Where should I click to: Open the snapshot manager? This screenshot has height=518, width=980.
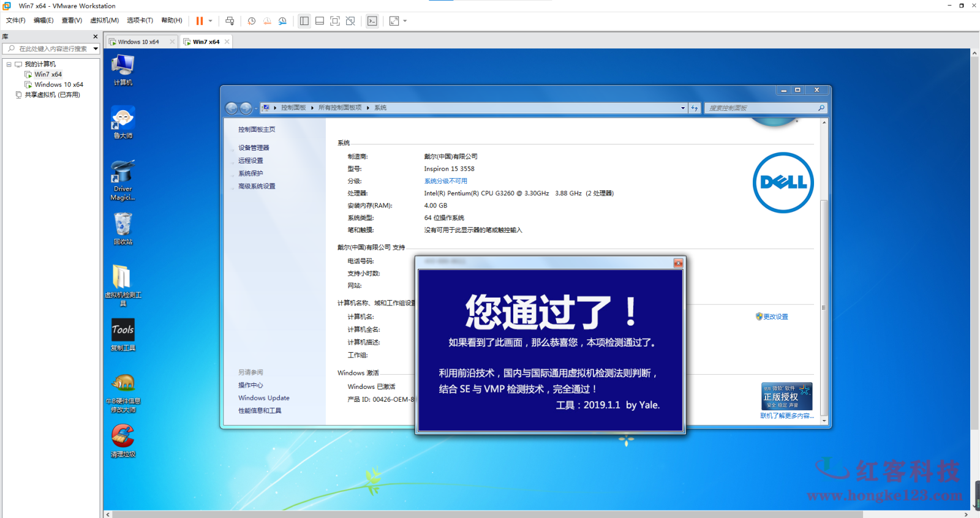click(282, 21)
